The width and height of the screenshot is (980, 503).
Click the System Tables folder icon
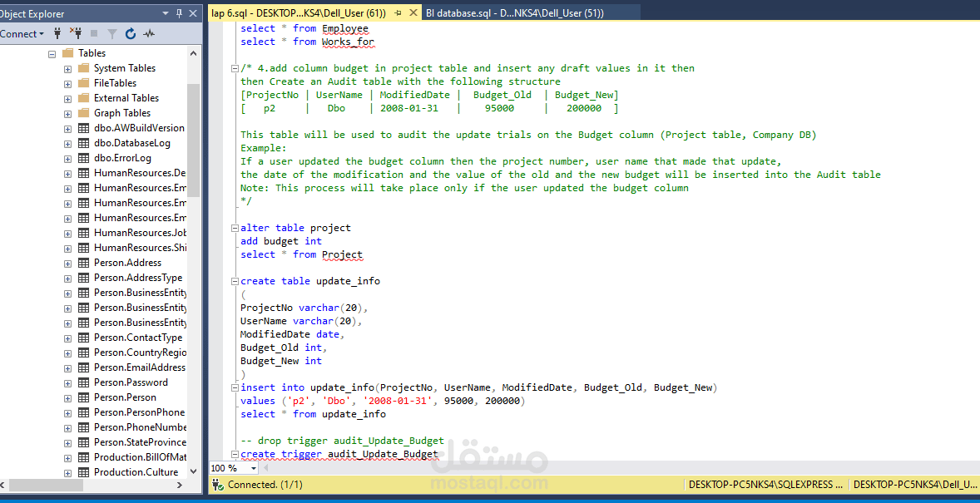point(83,68)
